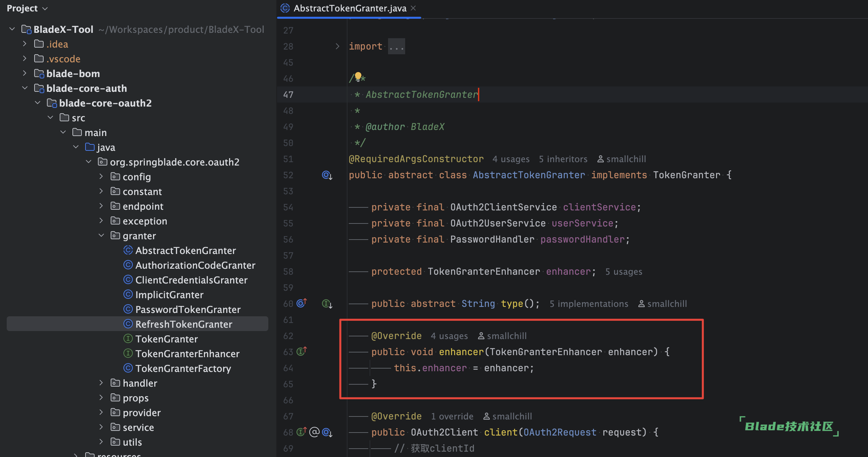The height and width of the screenshot is (457, 868).
Task: Click the class icon beside PasswordTokenGranter
Action: pos(128,309)
